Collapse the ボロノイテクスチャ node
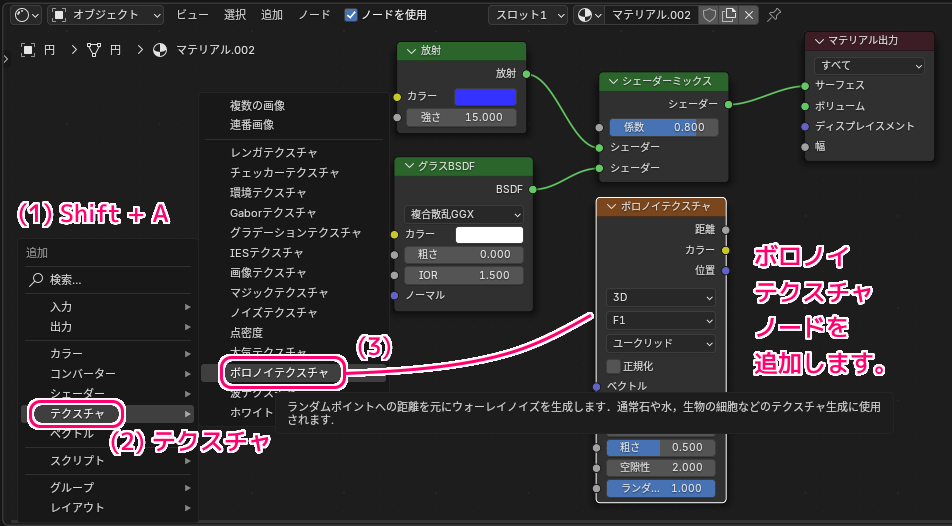Viewport: 952px width, 526px height. pyautogui.click(x=611, y=207)
